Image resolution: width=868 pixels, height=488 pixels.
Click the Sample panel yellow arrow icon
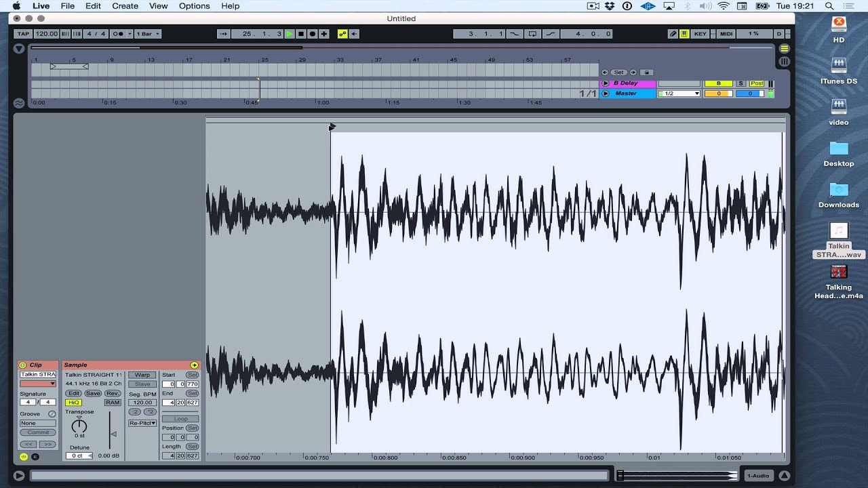tap(195, 365)
